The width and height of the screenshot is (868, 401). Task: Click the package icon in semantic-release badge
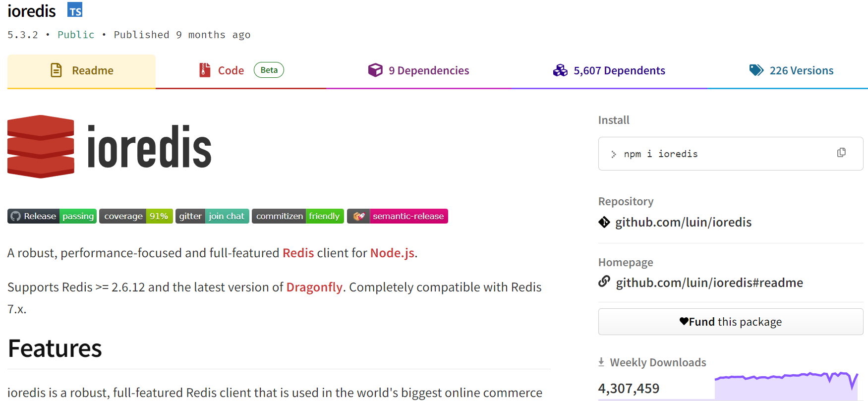pyautogui.click(x=359, y=216)
